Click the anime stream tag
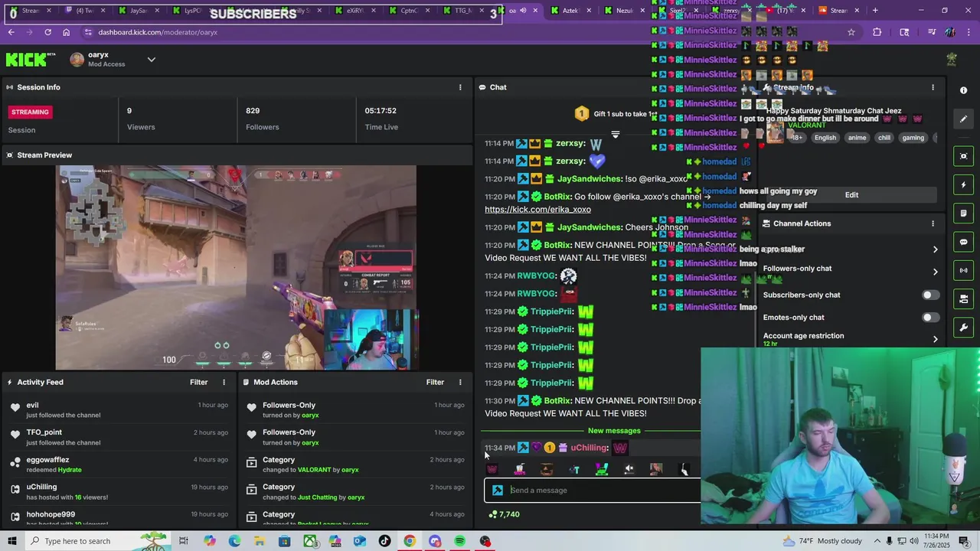 point(857,138)
